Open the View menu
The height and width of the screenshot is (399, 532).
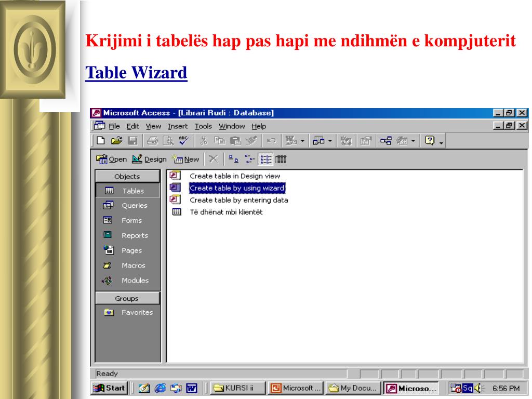153,126
